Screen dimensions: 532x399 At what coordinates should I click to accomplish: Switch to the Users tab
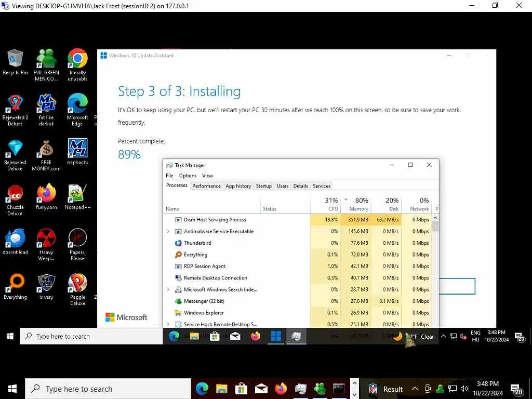click(282, 186)
